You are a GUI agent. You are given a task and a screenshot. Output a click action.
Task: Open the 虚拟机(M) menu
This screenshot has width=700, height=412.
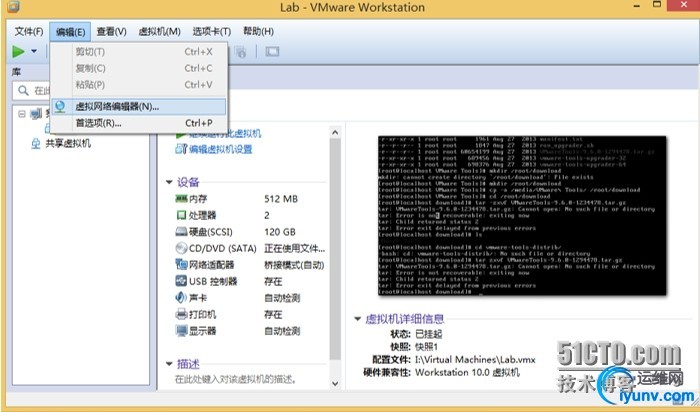(159, 32)
